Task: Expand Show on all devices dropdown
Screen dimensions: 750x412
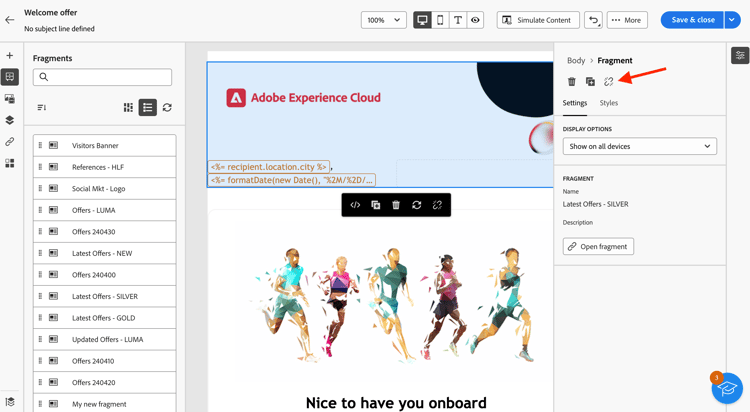Action: [640, 146]
